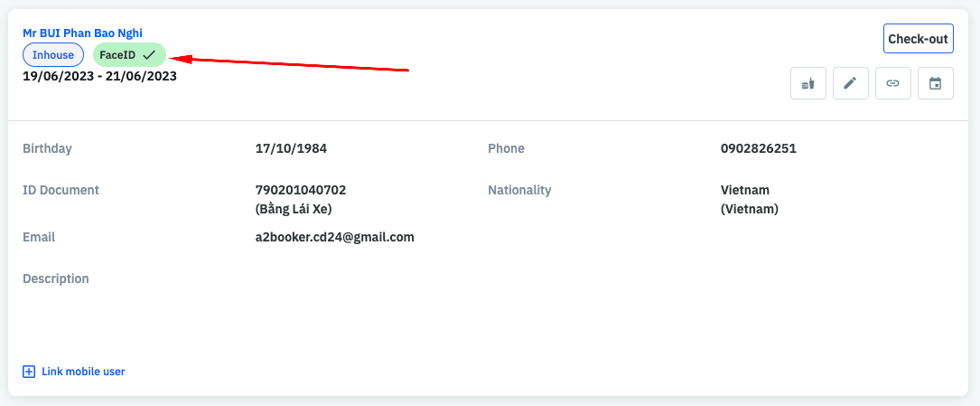980x406 pixels.
Task: Open the food and beverage order icon
Action: click(807, 83)
